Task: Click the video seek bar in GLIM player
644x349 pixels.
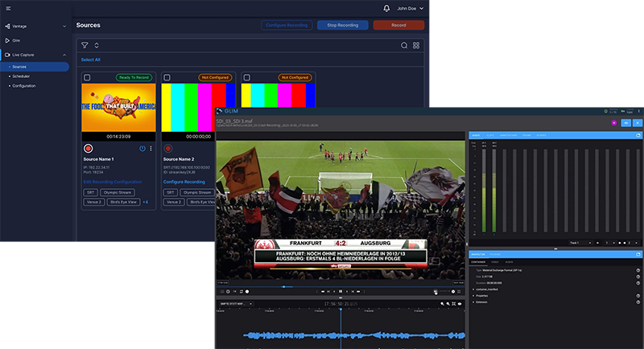Action: pos(341,286)
